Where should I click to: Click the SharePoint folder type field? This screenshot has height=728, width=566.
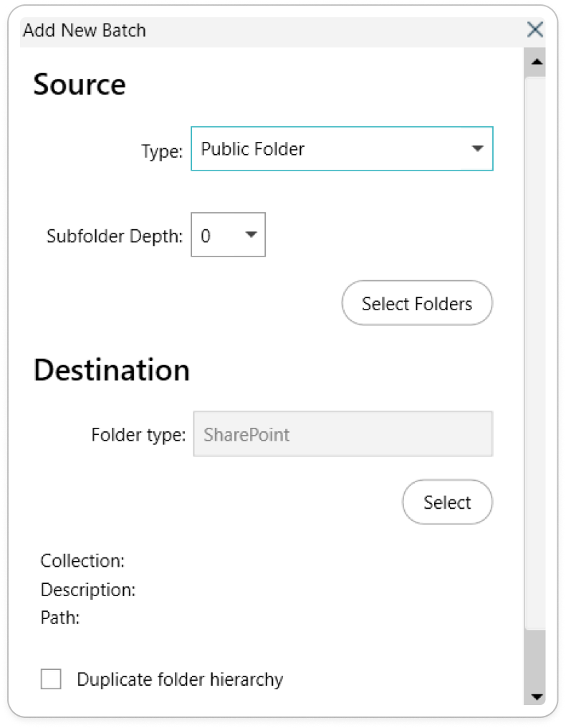pyautogui.click(x=343, y=434)
